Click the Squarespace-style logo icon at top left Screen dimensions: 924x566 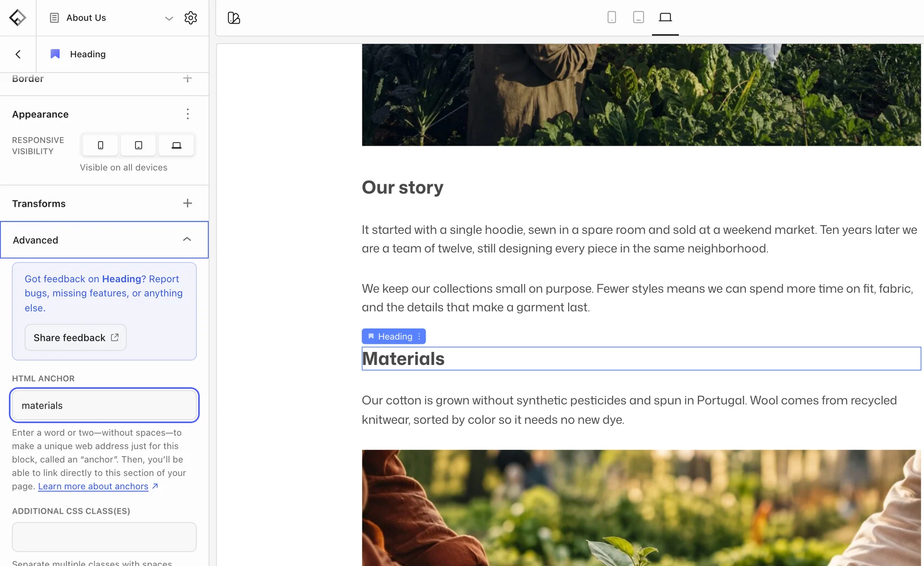[x=17, y=17]
